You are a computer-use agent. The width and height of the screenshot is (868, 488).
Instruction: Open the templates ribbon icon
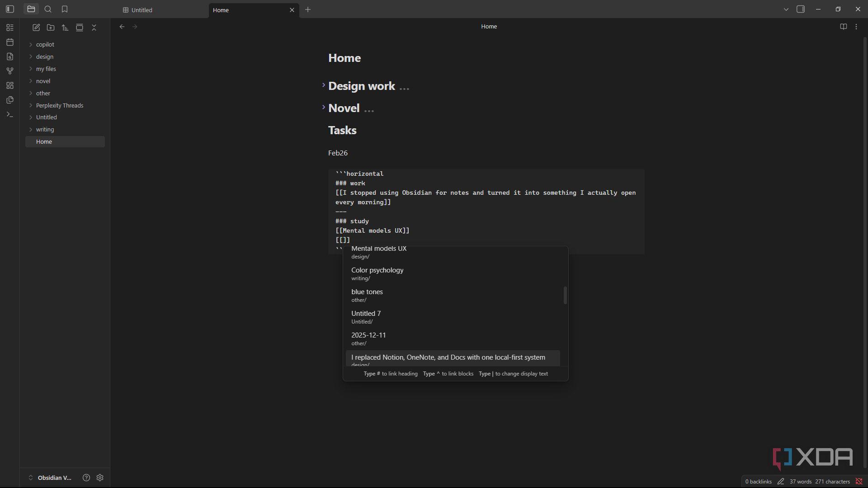(10, 100)
